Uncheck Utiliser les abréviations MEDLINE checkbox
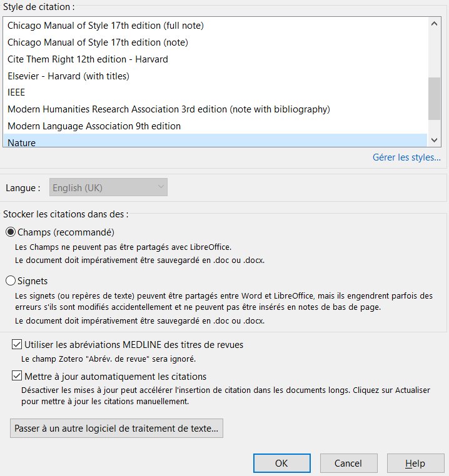449x476 pixels. point(17,345)
